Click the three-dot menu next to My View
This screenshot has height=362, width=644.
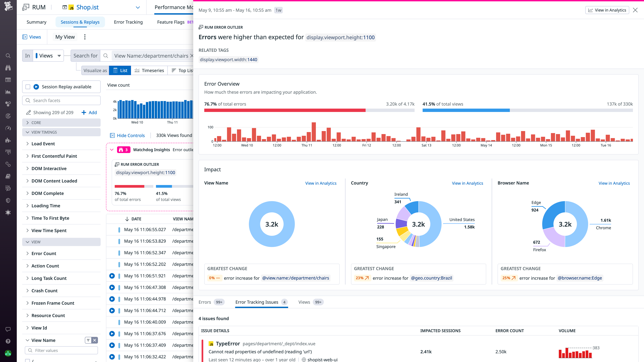[x=85, y=37]
